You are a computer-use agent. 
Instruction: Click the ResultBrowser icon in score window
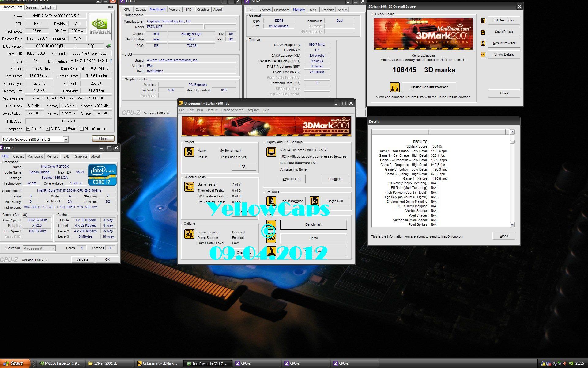coord(483,43)
